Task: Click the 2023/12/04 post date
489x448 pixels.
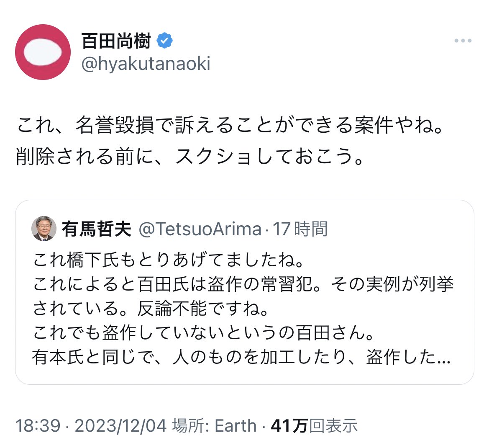Action: pyautogui.click(x=120, y=425)
